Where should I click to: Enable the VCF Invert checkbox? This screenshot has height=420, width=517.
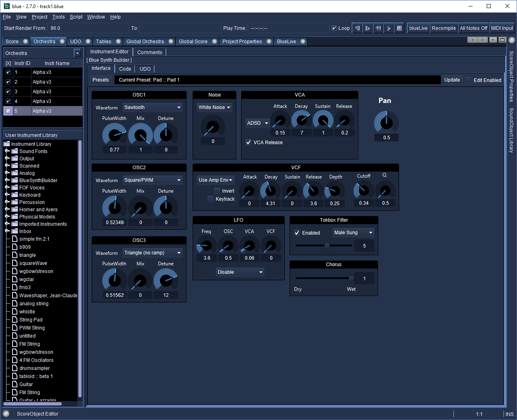(217, 191)
